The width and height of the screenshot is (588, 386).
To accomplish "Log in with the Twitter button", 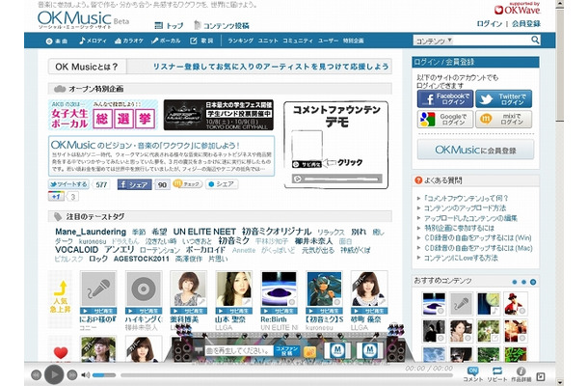I will (x=503, y=99).
